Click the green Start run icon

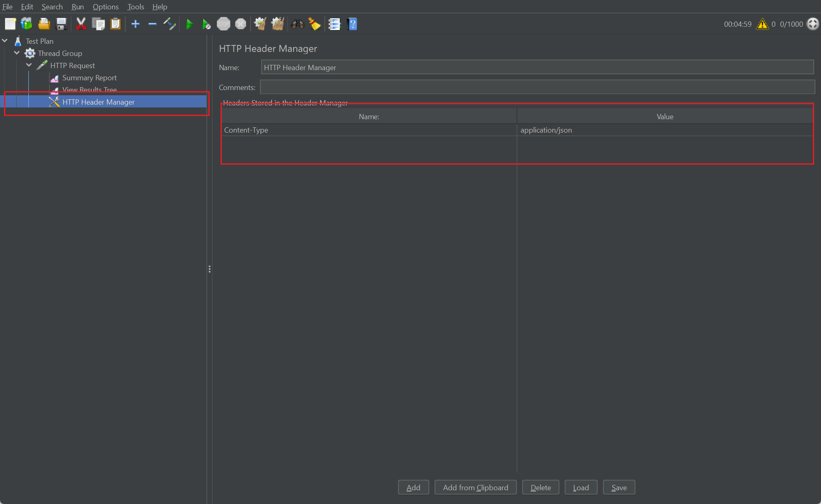[x=189, y=24]
